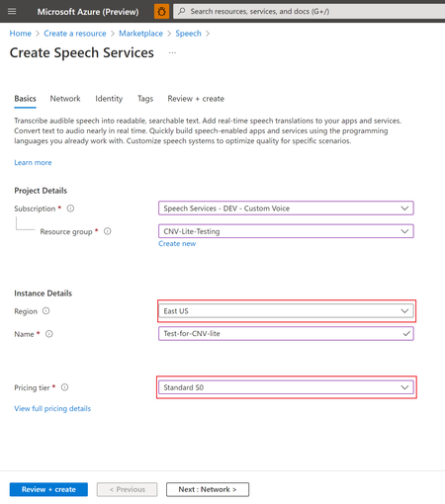This screenshot has width=445, height=504.
Task: Click the Create Speech Services page title
Action: pyautogui.click(x=82, y=52)
